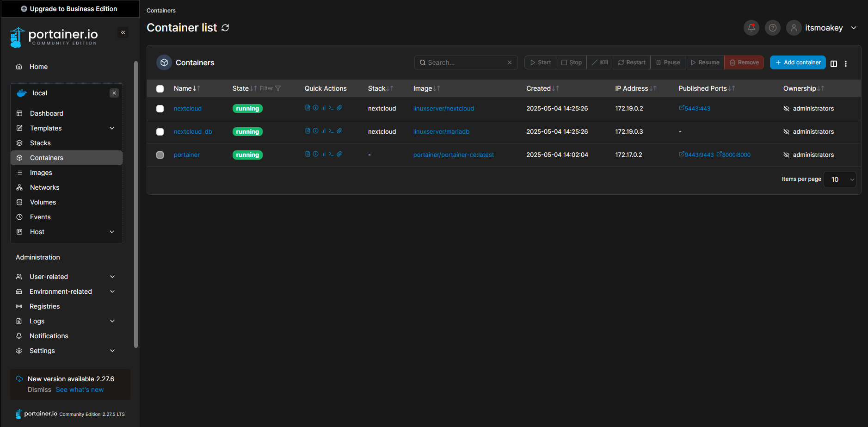Go to Home in the sidebar

(38, 67)
